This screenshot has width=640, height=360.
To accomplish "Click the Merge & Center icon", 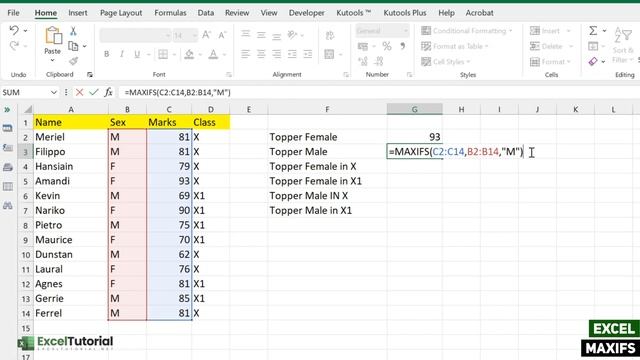I will click(329, 54).
